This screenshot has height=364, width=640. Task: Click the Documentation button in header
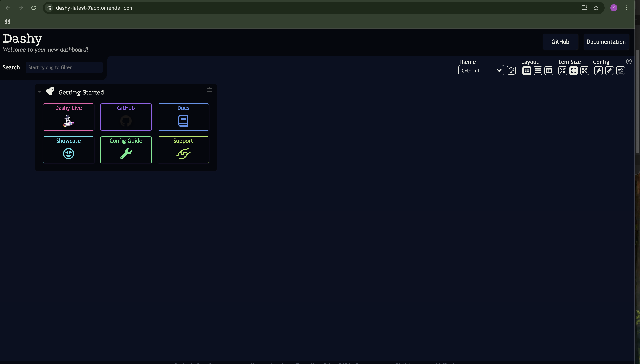click(606, 42)
